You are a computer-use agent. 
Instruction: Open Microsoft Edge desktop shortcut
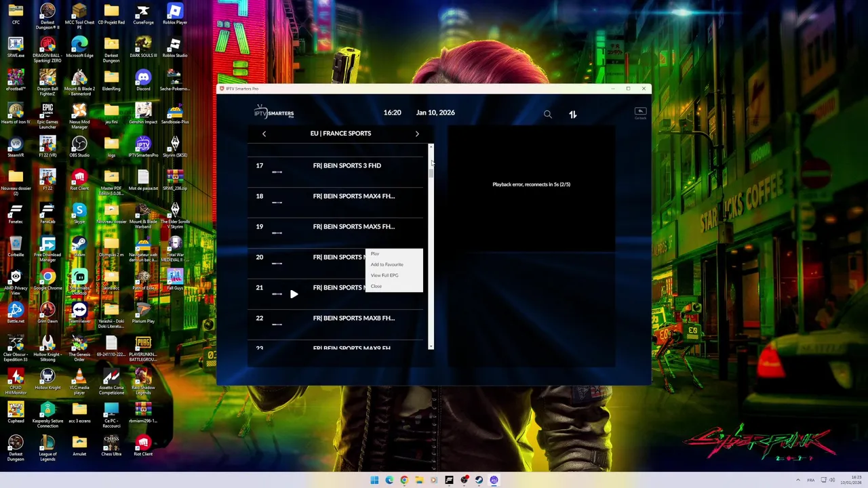click(x=79, y=47)
